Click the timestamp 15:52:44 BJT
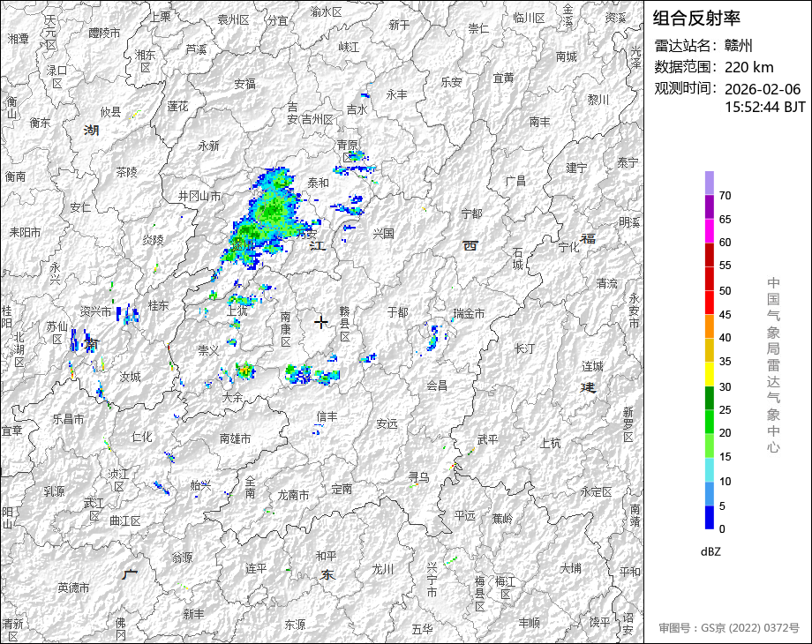This screenshot has height=644, width=812. 765,107
